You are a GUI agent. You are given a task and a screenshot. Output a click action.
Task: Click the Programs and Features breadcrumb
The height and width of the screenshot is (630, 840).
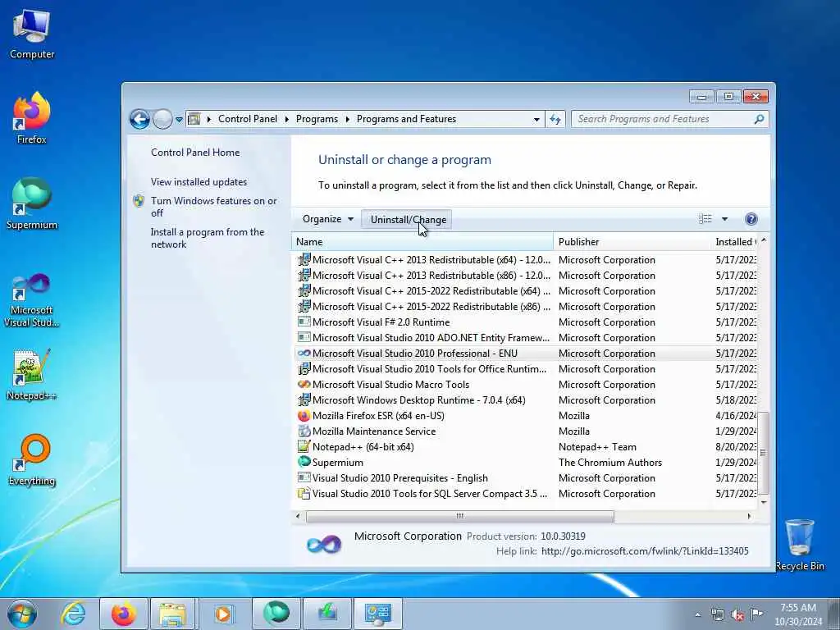(x=406, y=119)
